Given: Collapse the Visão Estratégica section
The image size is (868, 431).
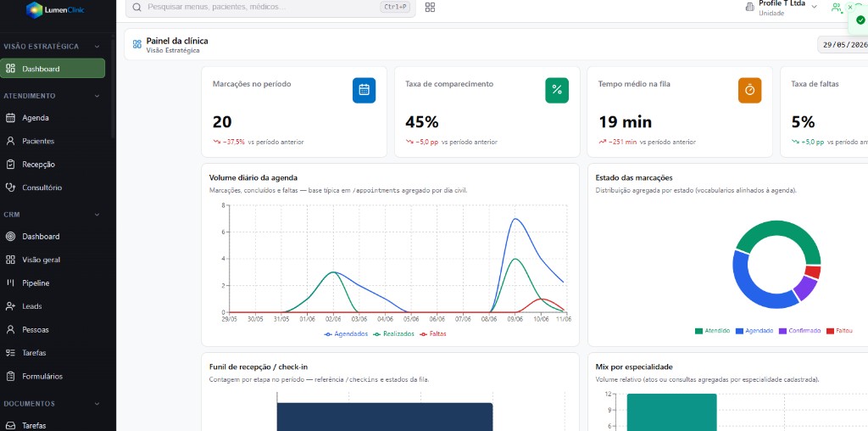Looking at the screenshot, I should [97, 47].
